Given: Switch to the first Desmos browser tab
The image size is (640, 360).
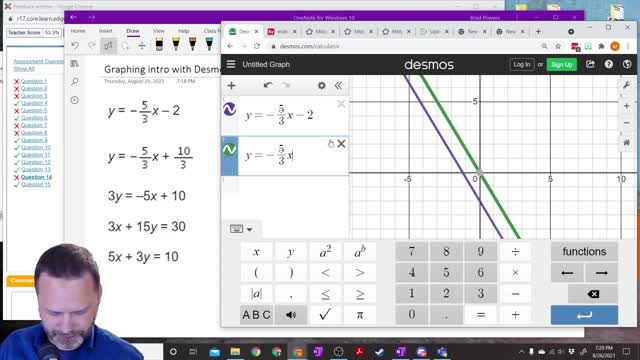Looking at the screenshot, I should [x=244, y=31].
